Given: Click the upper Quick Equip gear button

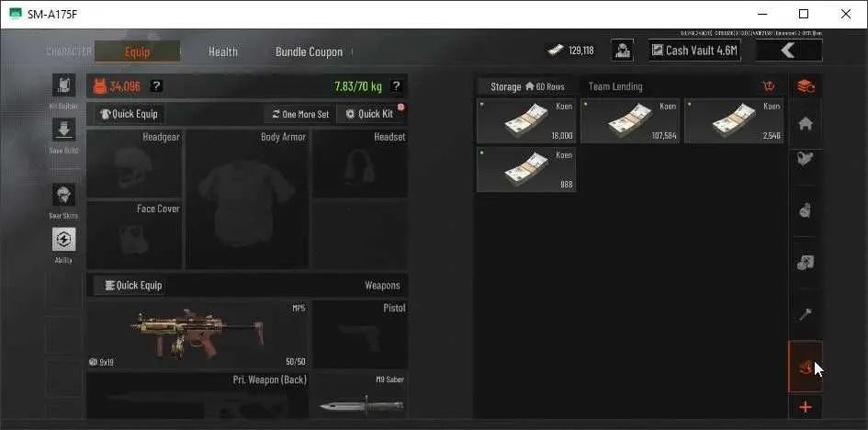Looking at the screenshot, I should [129, 114].
